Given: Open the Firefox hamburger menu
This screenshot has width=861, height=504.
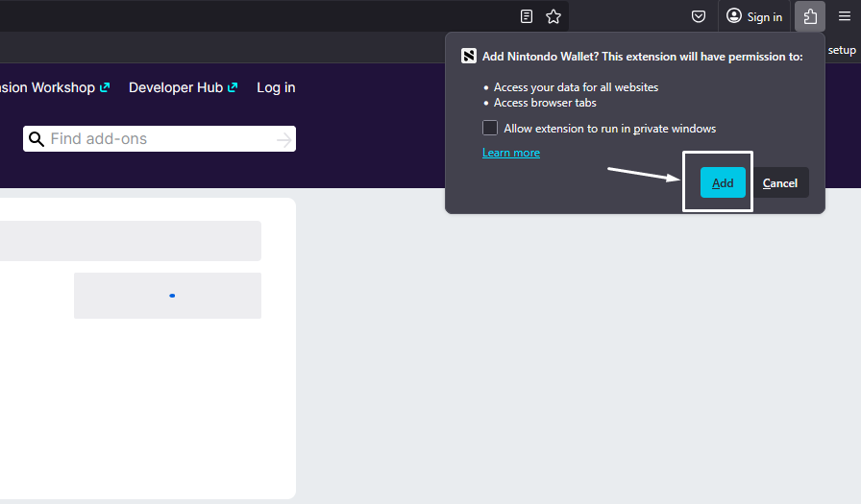Looking at the screenshot, I should pyautogui.click(x=845, y=16).
